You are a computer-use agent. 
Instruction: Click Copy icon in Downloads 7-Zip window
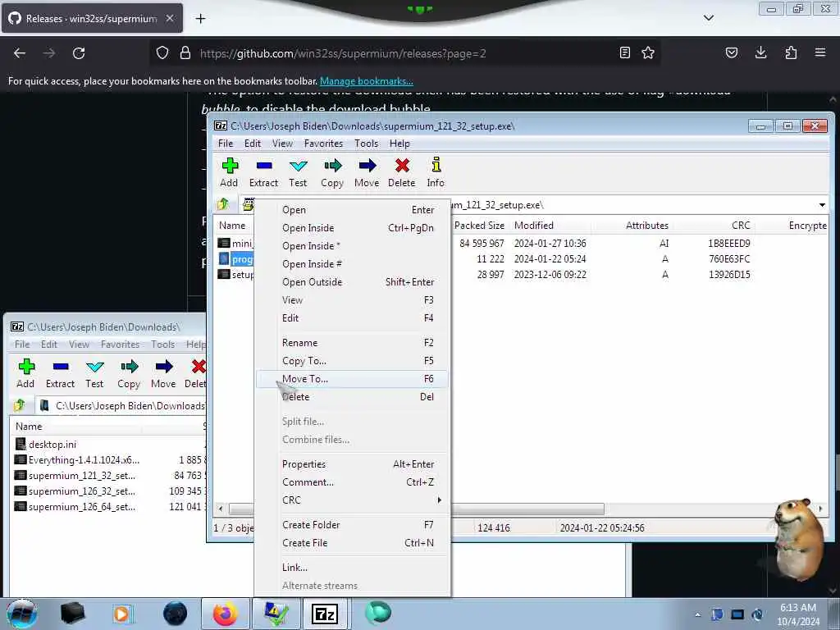[129, 367]
